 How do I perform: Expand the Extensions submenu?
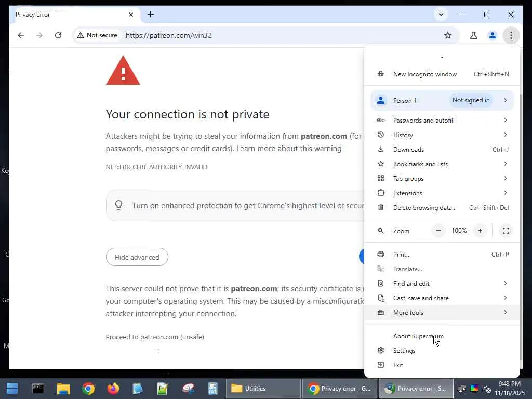pyautogui.click(x=442, y=193)
